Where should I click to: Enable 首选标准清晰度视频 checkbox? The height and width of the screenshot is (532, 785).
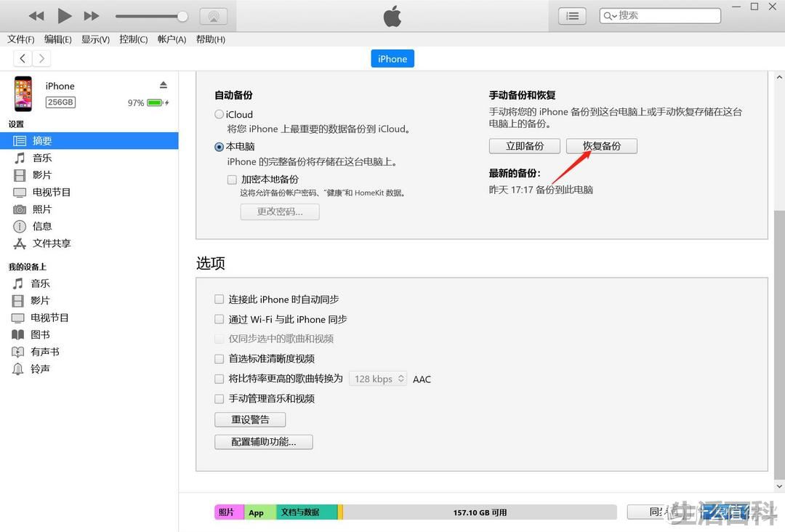[x=219, y=358]
